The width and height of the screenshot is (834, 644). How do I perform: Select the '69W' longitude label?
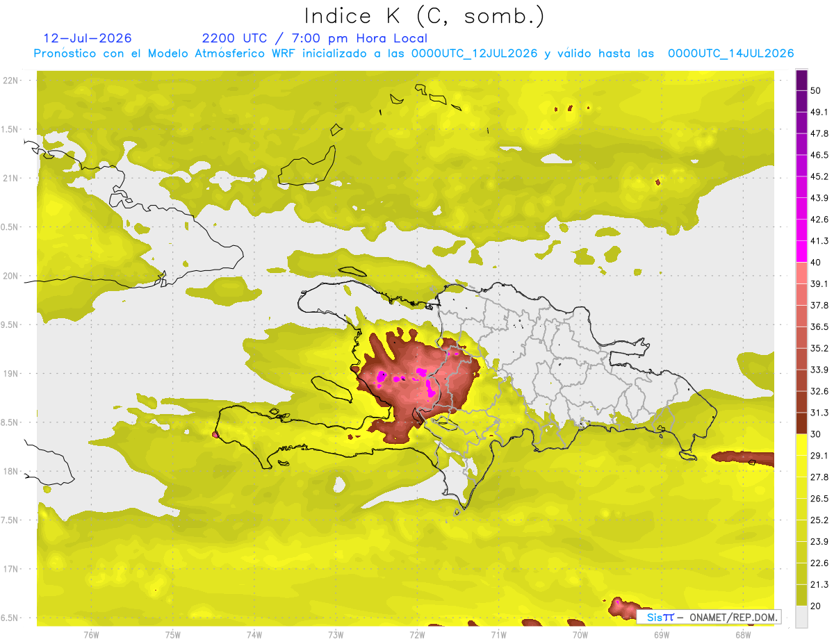click(x=662, y=635)
